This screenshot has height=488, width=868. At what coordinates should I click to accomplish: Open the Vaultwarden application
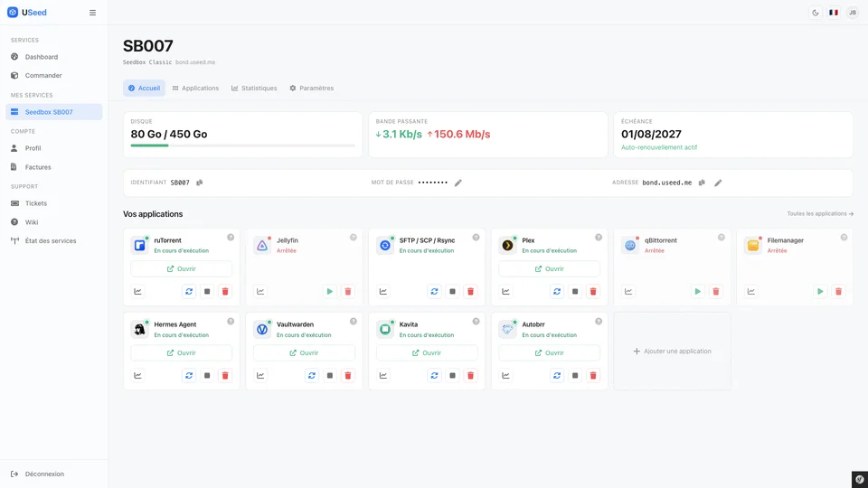(x=304, y=353)
